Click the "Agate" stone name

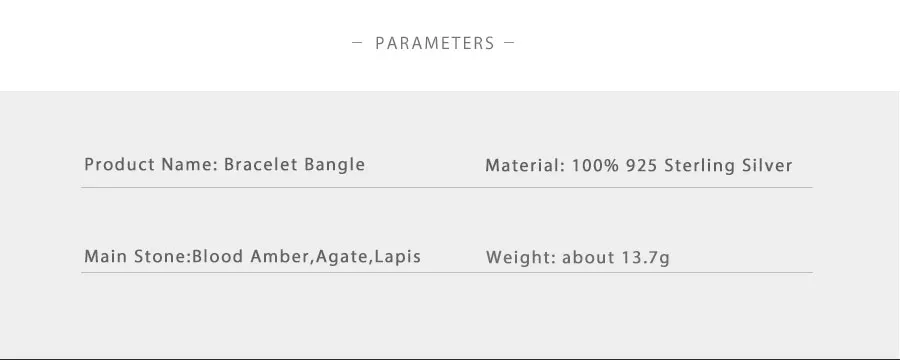(342, 257)
